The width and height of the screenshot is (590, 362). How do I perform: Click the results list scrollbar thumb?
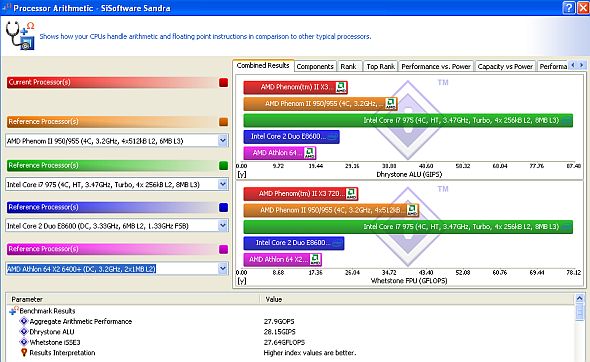[x=580, y=313]
